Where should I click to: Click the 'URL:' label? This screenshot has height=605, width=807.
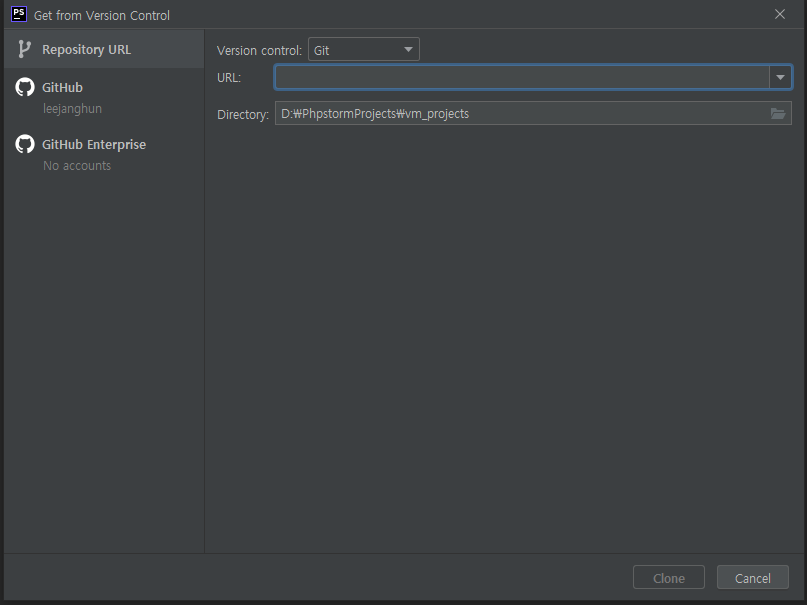(229, 78)
